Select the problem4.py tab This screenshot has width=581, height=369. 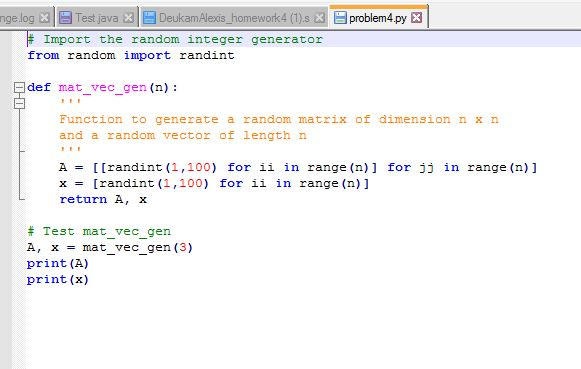(378, 17)
